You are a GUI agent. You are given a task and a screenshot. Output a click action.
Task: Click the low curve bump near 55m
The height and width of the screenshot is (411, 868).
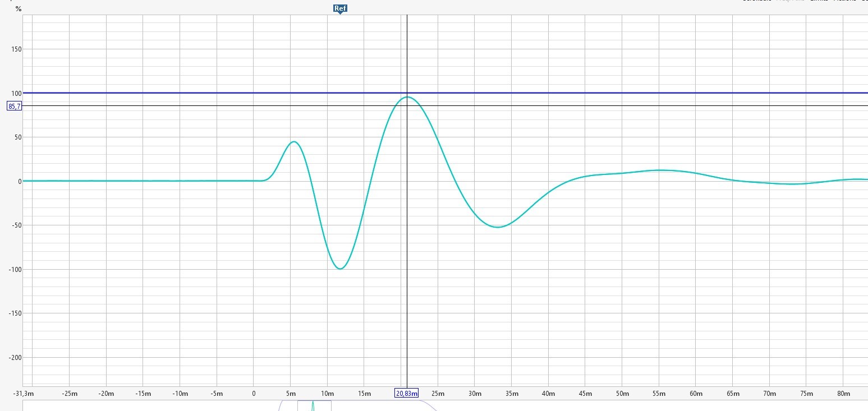(660, 170)
